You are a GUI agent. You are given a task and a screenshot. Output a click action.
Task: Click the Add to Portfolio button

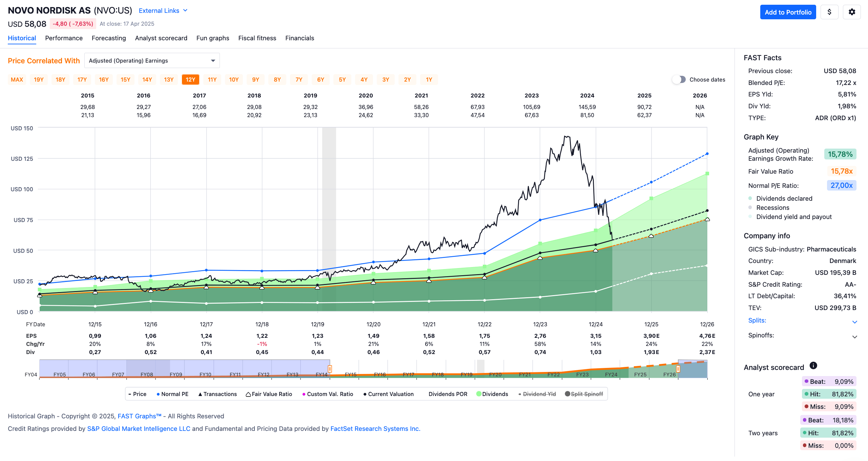click(788, 12)
